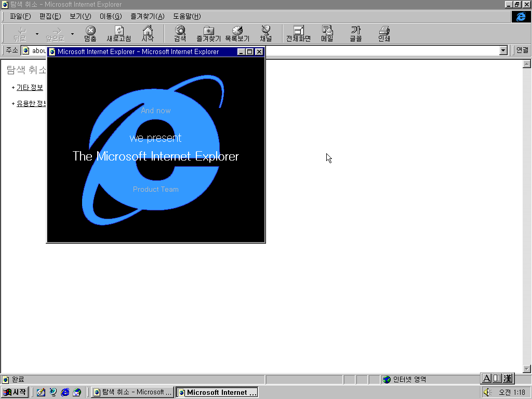Minimize the credits popup window
Viewport: 532px width, 399px height.
click(241, 51)
